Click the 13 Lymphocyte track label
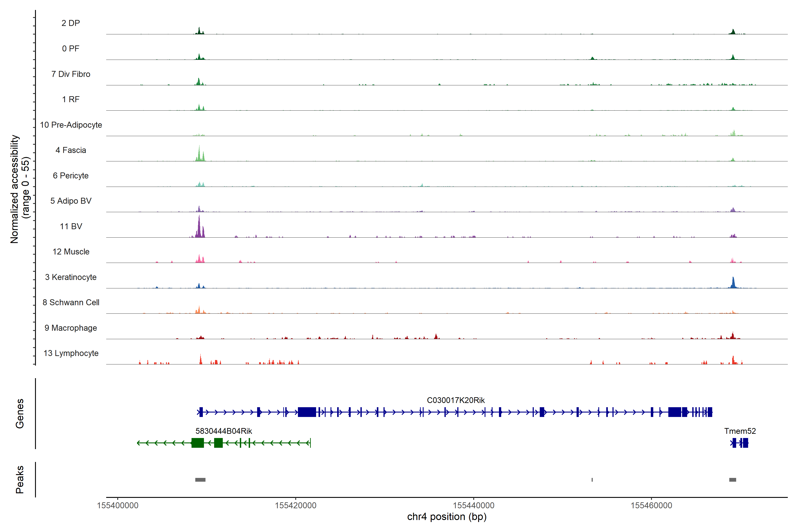This screenshot has width=798, height=532. 71,353
